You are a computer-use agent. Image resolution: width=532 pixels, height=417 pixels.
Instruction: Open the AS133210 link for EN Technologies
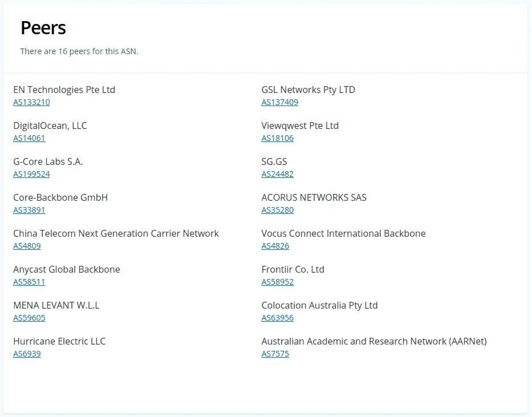tap(31, 102)
